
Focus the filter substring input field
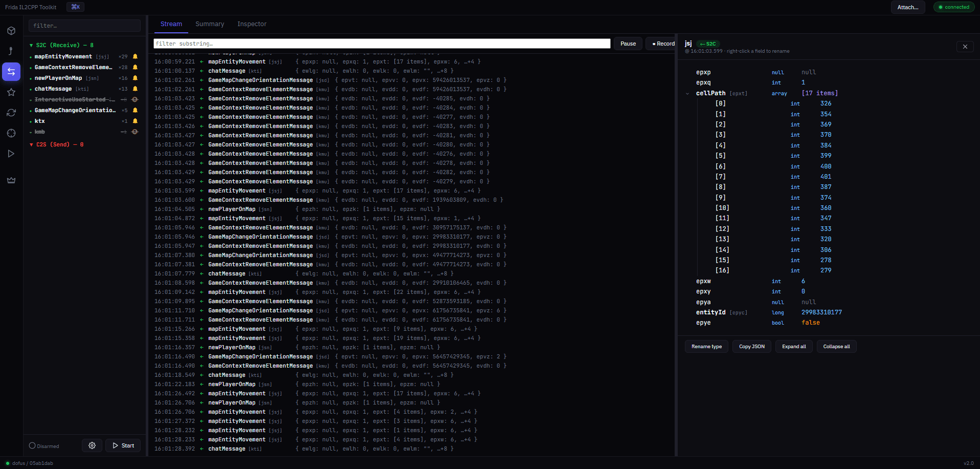point(382,44)
